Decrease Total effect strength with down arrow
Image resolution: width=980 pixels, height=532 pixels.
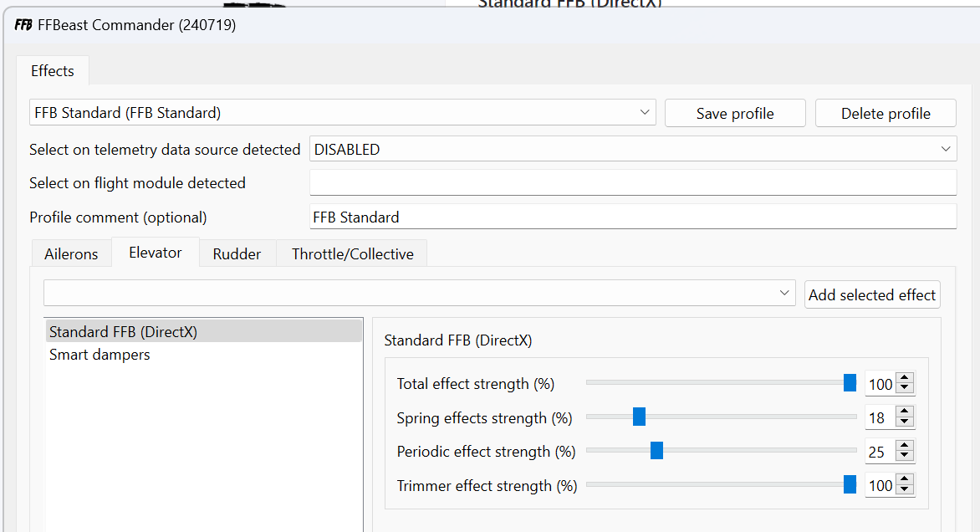[905, 389]
